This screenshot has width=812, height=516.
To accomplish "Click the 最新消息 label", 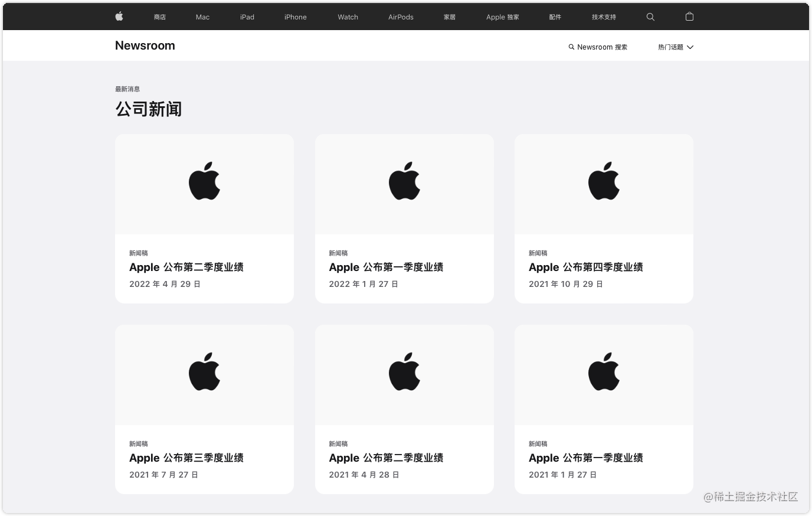I will [127, 89].
